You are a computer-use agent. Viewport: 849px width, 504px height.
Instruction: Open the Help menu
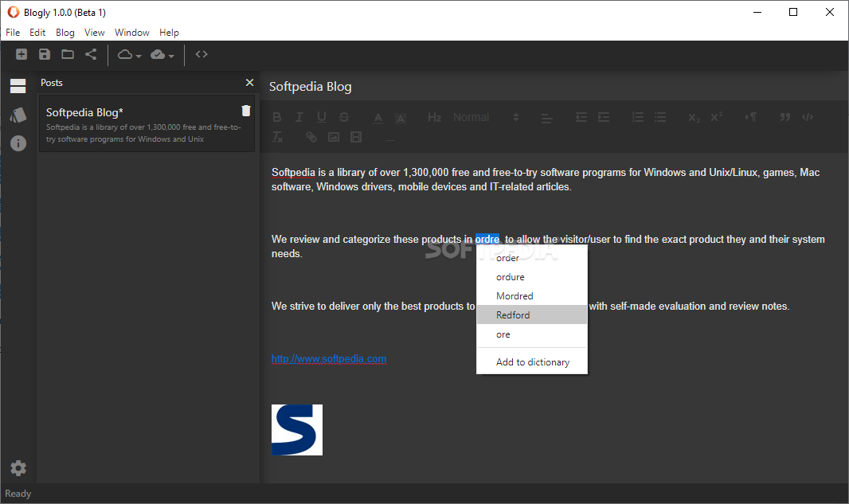tap(169, 33)
